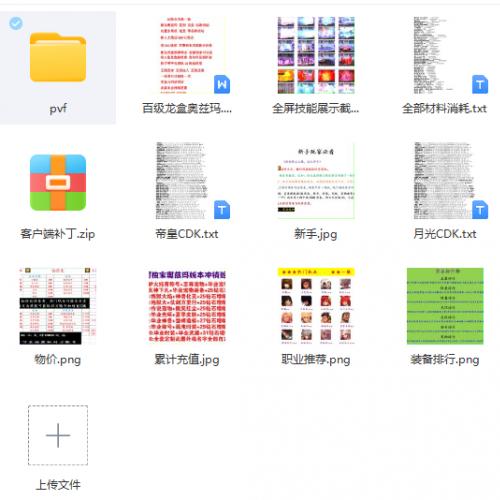Uncheck the pvf folder selection checkmark
The height and width of the screenshot is (500, 500).
click(x=16, y=23)
